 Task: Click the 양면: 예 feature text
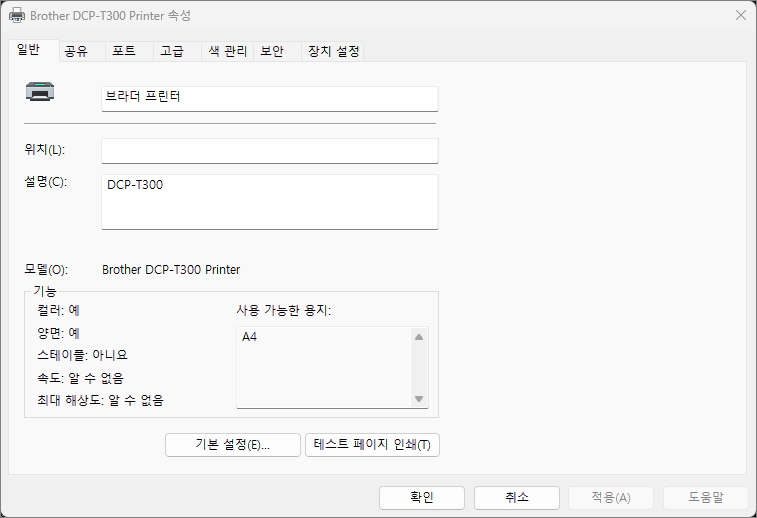(x=58, y=333)
